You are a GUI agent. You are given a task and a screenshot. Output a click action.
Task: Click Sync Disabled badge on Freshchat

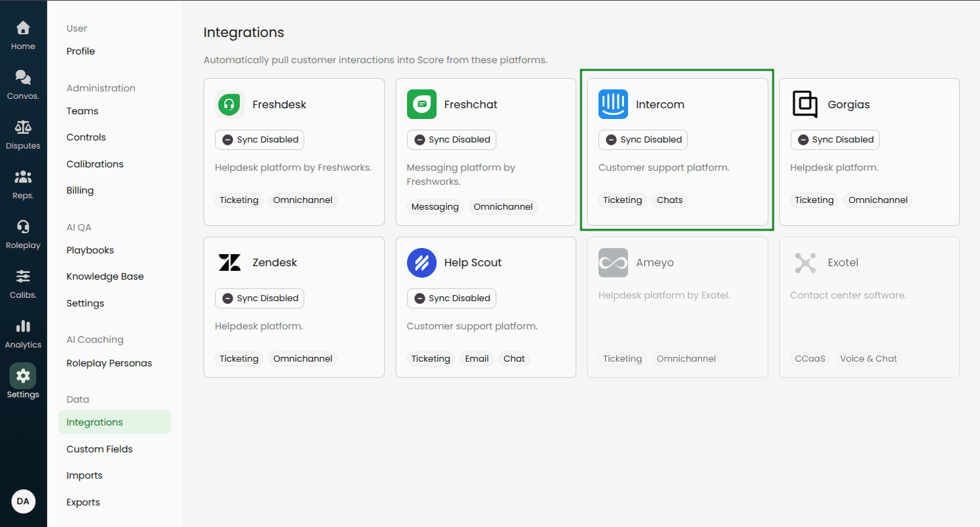451,140
